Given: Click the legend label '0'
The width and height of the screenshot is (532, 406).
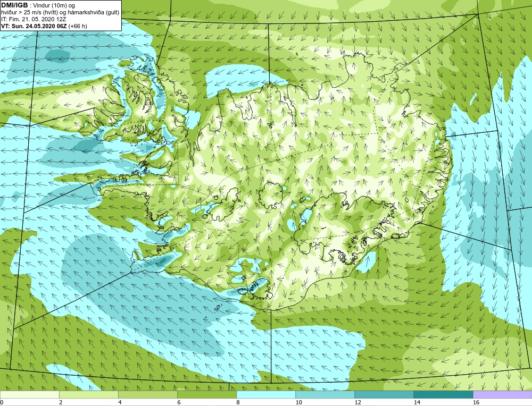Looking at the screenshot, I should coord(2,402).
